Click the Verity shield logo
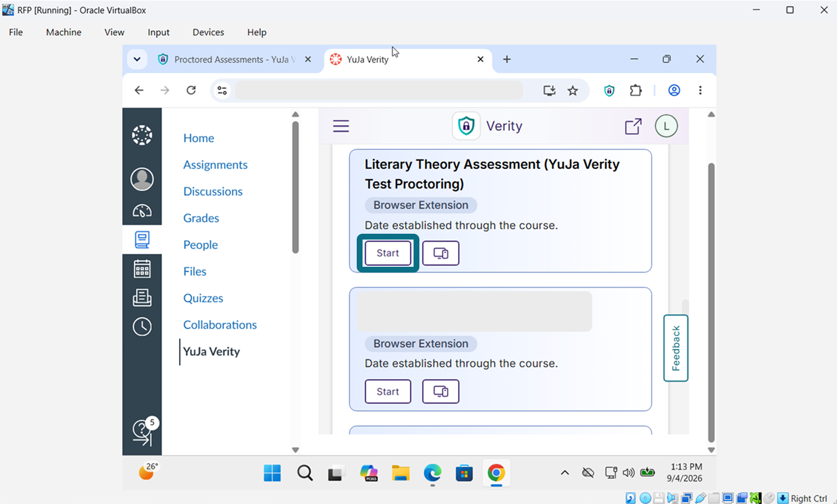Image resolution: width=837 pixels, height=504 pixels. [x=466, y=126]
